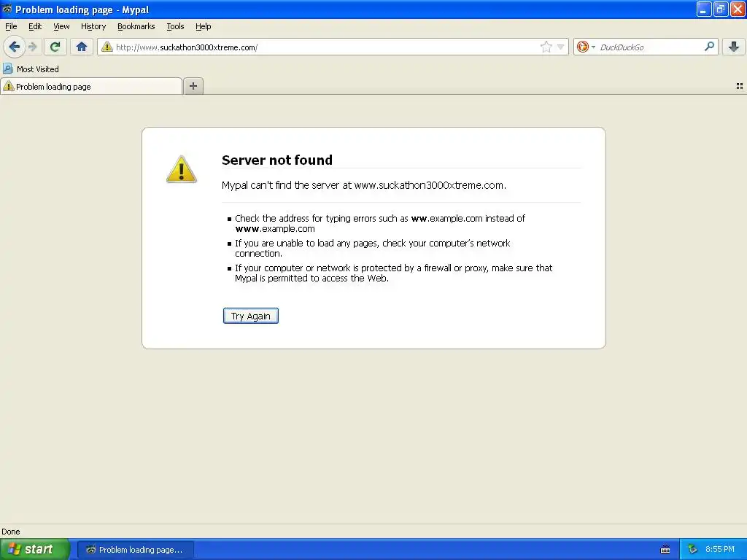Open the Help menu
The image size is (747, 560).
204,27
